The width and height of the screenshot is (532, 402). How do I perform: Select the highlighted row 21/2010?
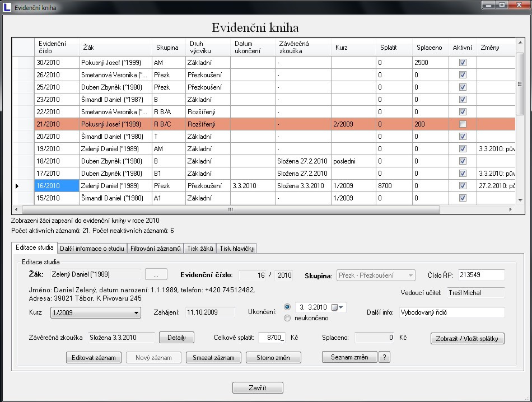263,124
